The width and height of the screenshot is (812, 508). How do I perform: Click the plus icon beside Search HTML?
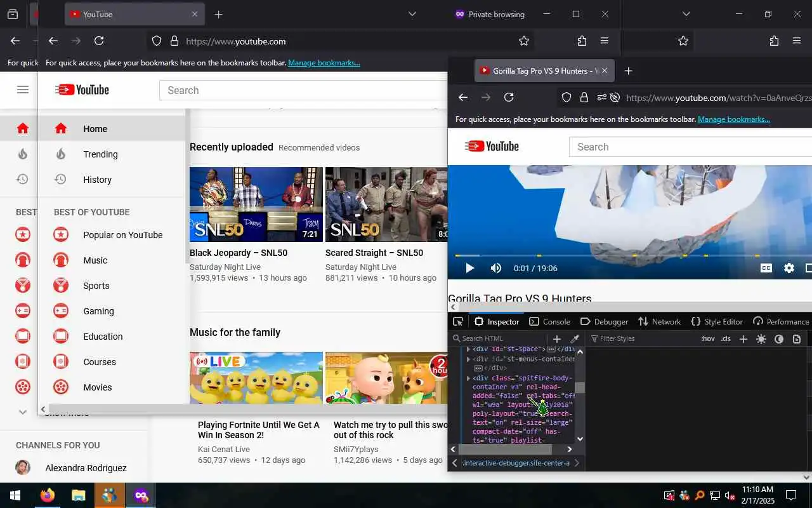coord(557,339)
